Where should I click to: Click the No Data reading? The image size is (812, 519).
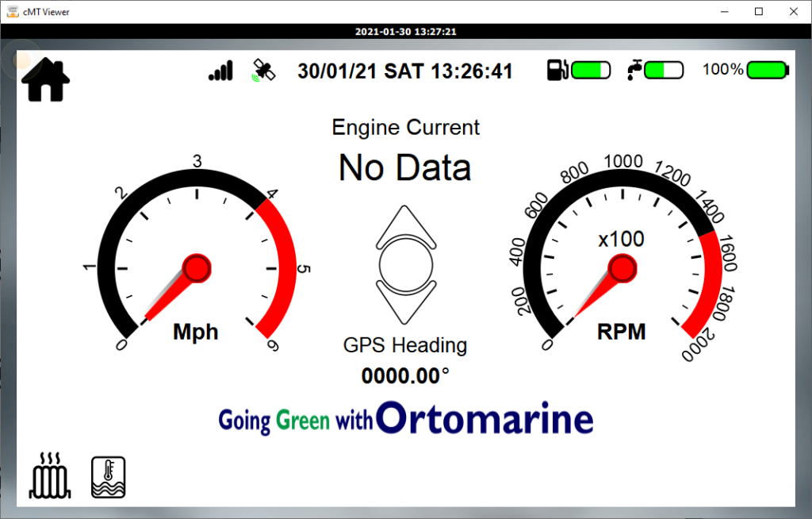405,167
